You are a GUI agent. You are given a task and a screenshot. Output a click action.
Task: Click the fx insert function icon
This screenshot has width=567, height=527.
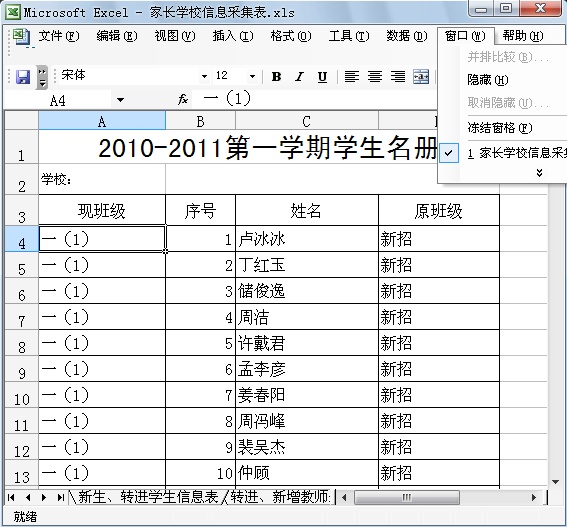[183, 99]
